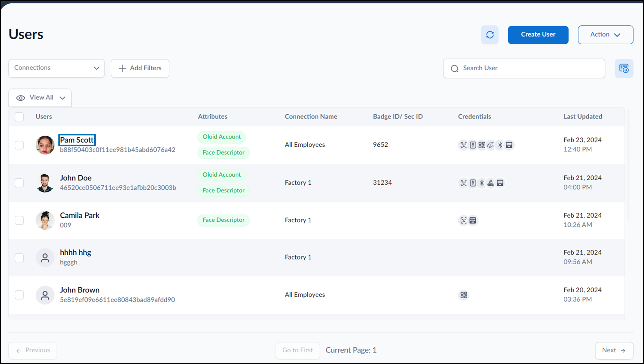Click John Brown's QR code credential icon

(463, 295)
